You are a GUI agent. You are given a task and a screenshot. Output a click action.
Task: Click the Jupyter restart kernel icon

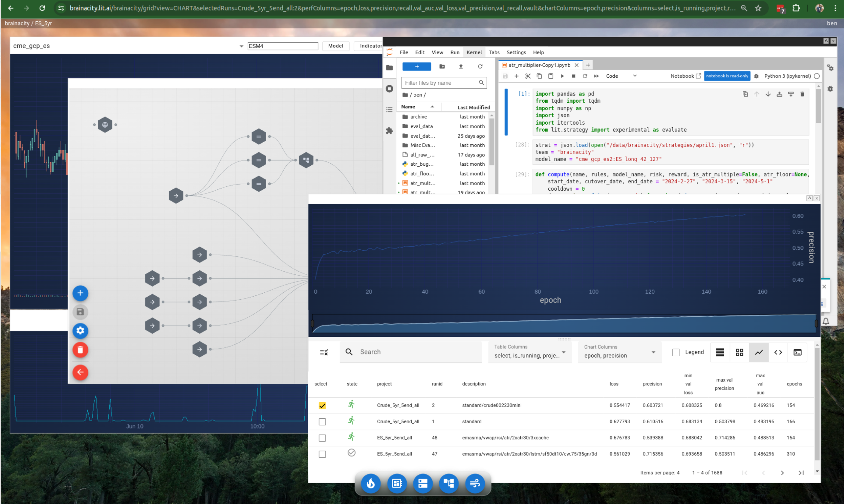pos(585,76)
